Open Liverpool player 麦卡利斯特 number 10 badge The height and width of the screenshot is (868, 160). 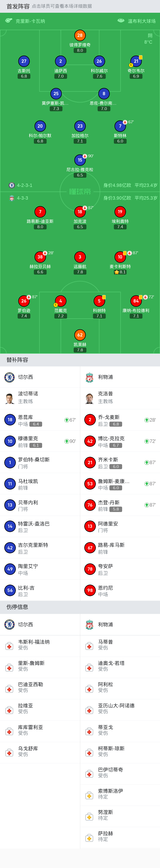pyautogui.click(x=120, y=257)
